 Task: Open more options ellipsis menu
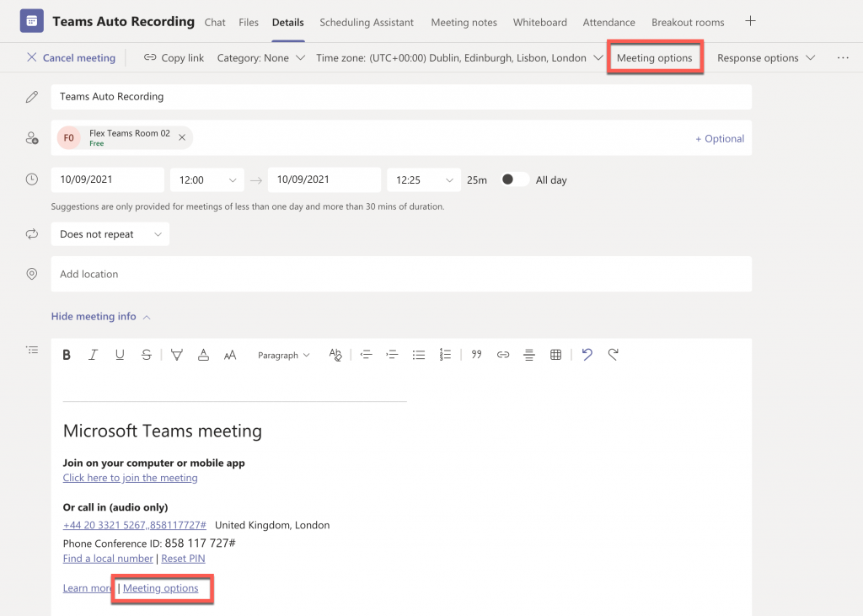(x=843, y=58)
